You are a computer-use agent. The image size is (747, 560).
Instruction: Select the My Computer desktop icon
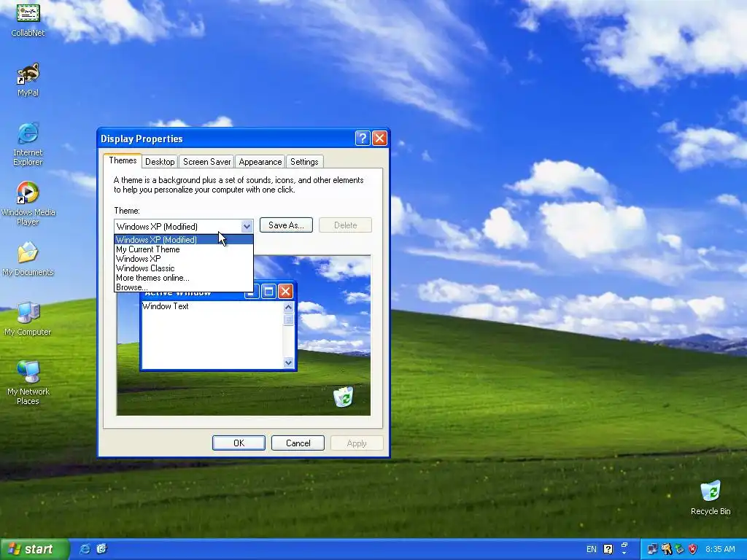tap(28, 319)
